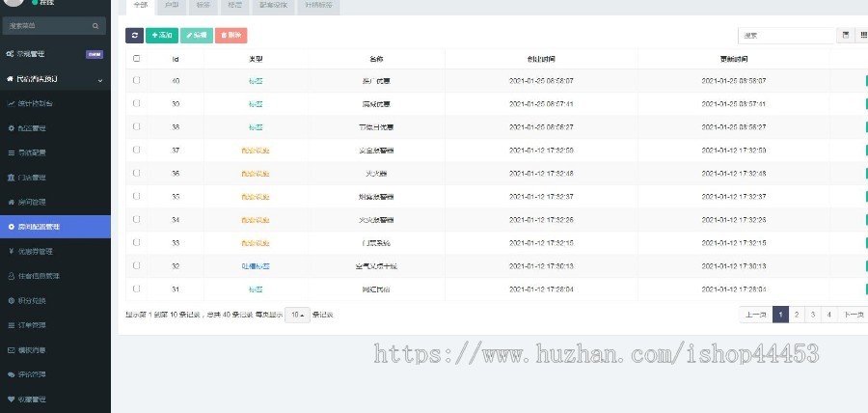Tick the checkbox for row Id 31

pos(137,289)
